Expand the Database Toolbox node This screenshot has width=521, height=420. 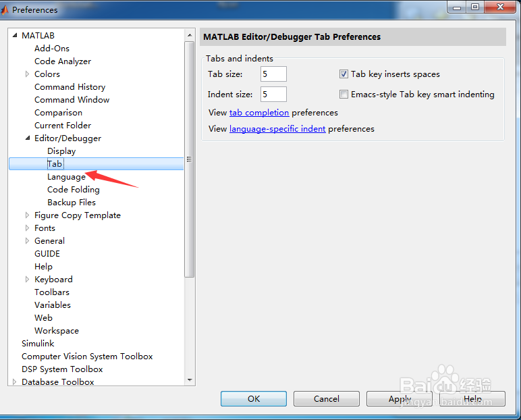(x=14, y=382)
